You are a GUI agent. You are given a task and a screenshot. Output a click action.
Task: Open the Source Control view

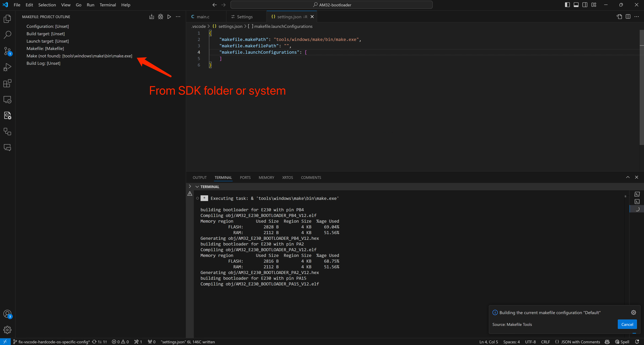pyautogui.click(x=8, y=51)
